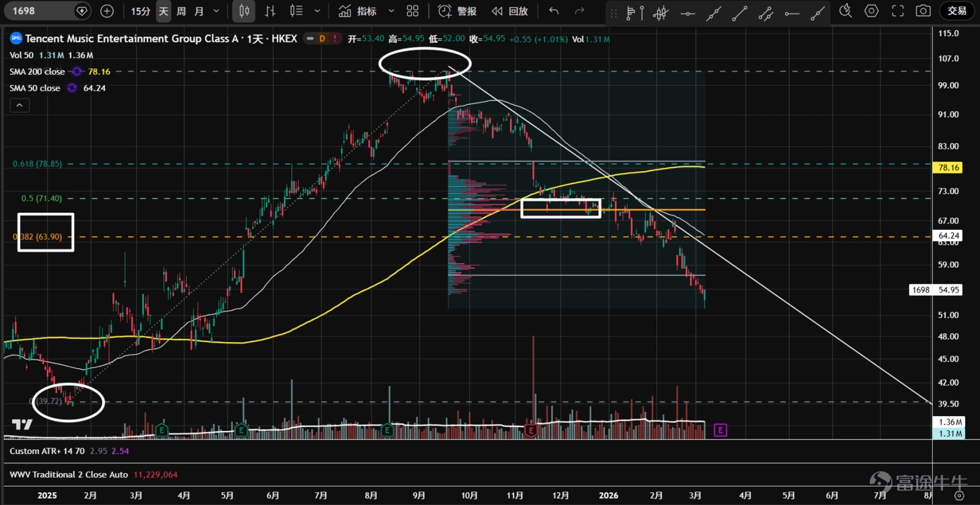Screen dimensions: 980x505
Task: Redo the chart action
Action: (579, 11)
